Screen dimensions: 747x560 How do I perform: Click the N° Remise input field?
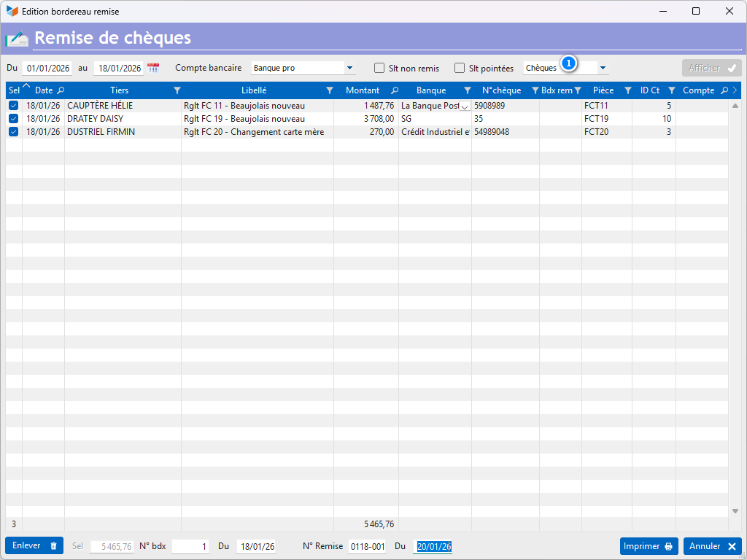pyautogui.click(x=367, y=547)
